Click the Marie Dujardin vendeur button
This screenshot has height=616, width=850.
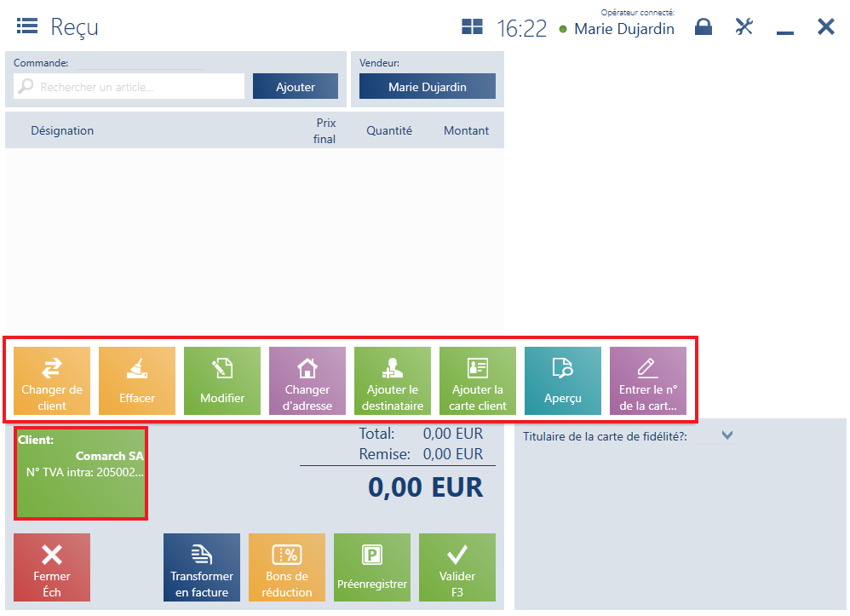click(428, 86)
